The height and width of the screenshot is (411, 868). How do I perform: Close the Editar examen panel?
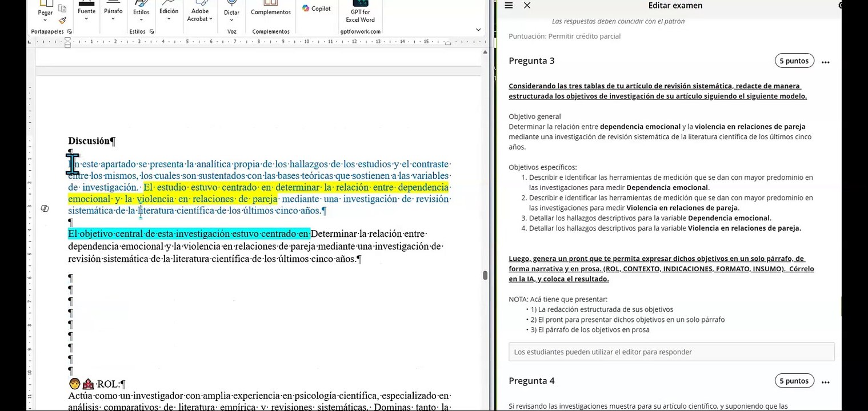[527, 5]
